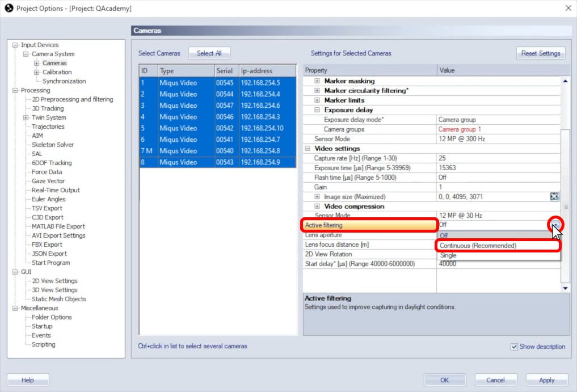Expand the Calibration tree node
The width and height of the screenshot is (577, 392).
click(37, 72)
